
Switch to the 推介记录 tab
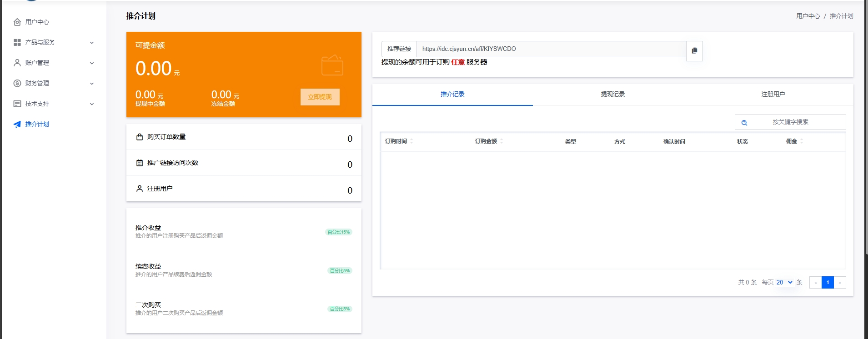(x=452, y=95)
